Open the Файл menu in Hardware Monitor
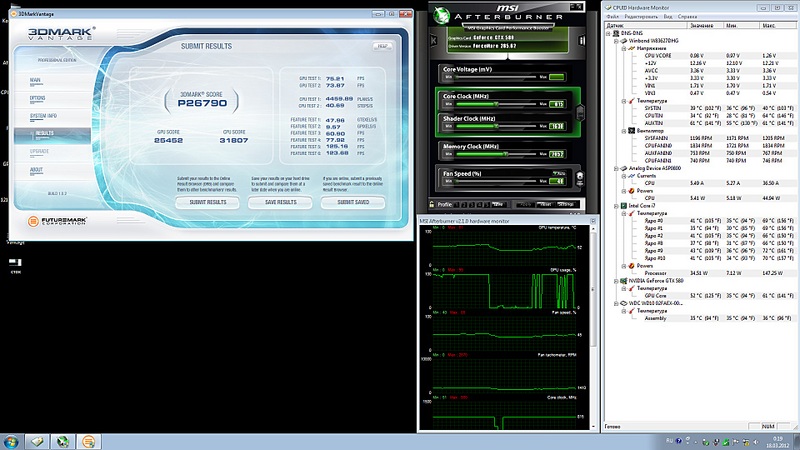Screen dimensions: 800x450 612,16
